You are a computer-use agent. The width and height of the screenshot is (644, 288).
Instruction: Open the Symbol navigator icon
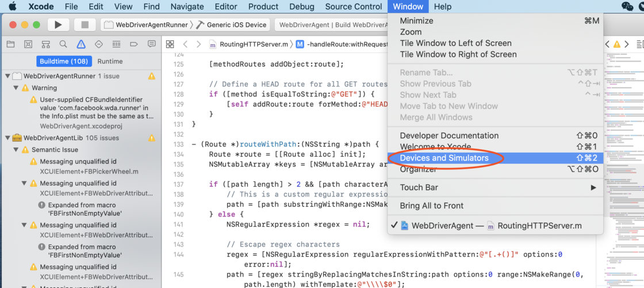click(45, 44)
